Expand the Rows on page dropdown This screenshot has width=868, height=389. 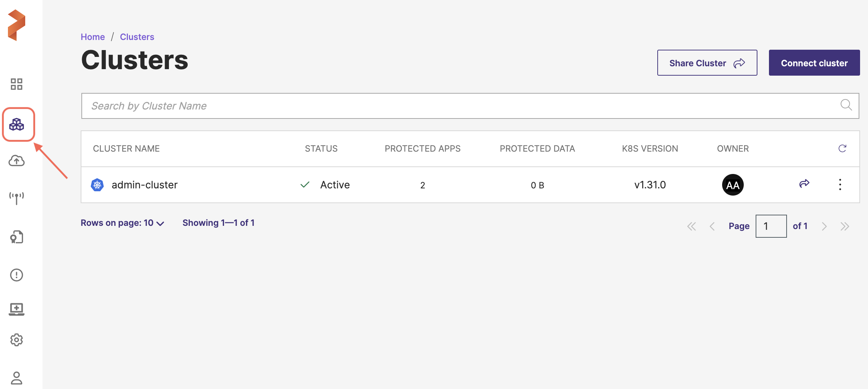pyautogui.click(x=122, y=223)
